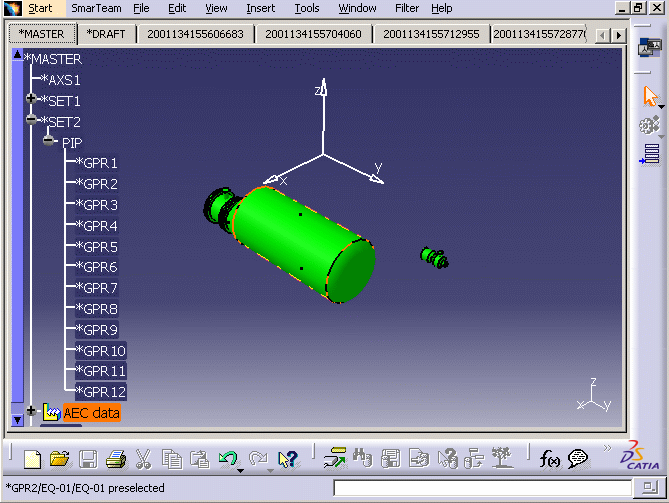Open the Filter menu
Viewport: 669px width, 503px height.
407,8
